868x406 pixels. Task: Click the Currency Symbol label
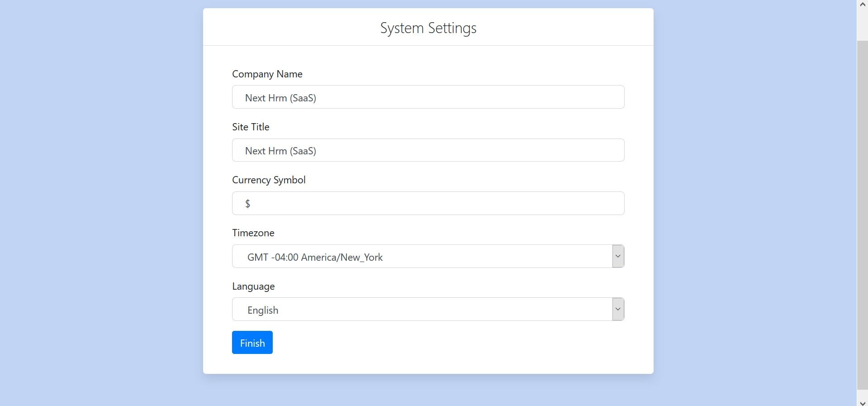point(269,180)
